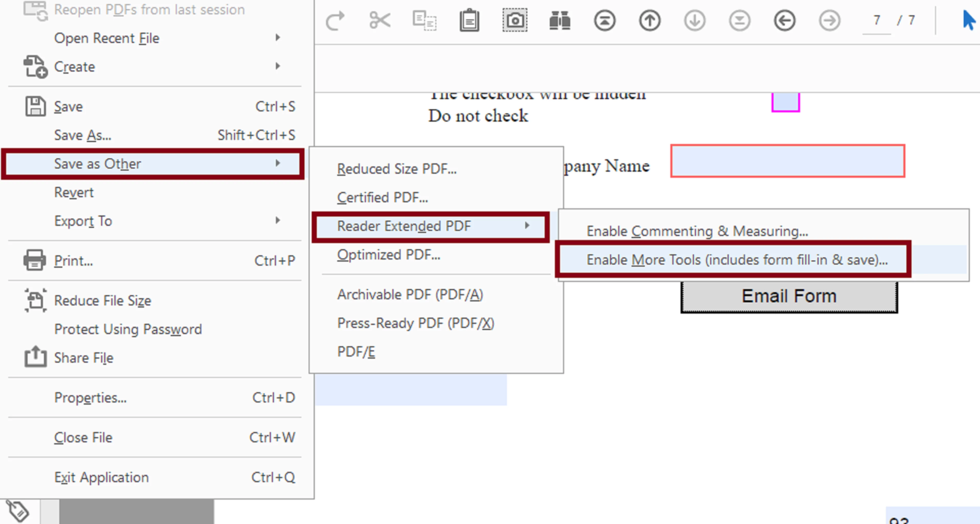Click Previous View left-arrow icon
The width and height of the screenshot is (980, 524).
click(785, 20)
